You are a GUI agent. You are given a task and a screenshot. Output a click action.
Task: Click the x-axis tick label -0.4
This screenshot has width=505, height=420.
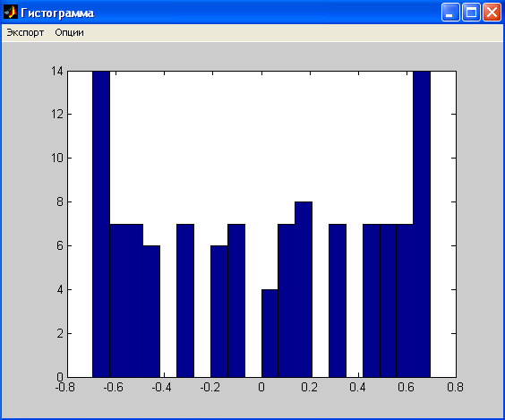[x=161, y=387]
